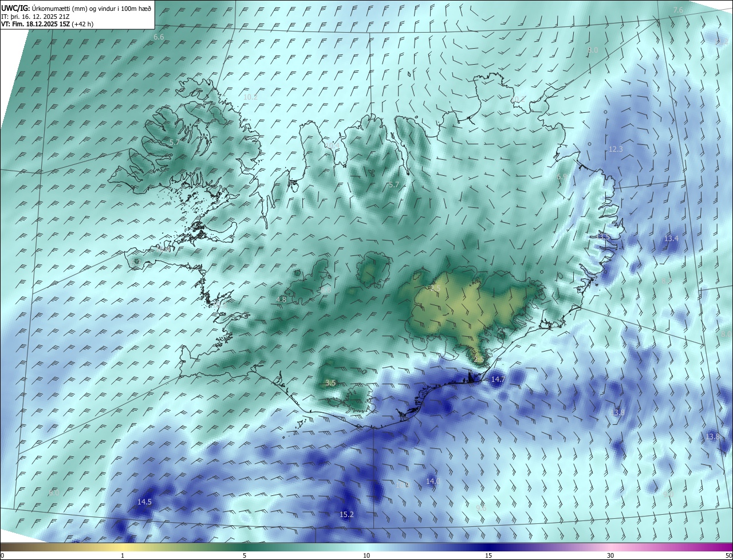Viewport: 733px width, 560px height.
Task: Click the 30 tick on the color scale
Action: click(x=610, y=555)
